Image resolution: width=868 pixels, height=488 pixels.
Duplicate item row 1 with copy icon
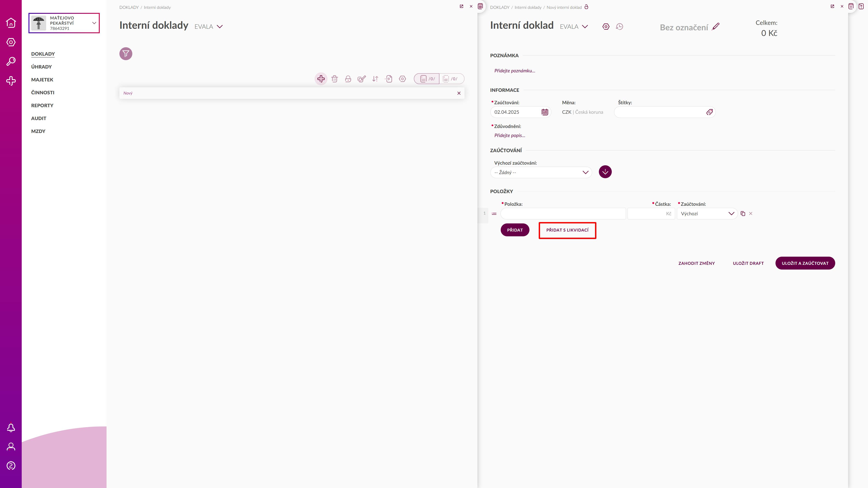tap(743, 214)
